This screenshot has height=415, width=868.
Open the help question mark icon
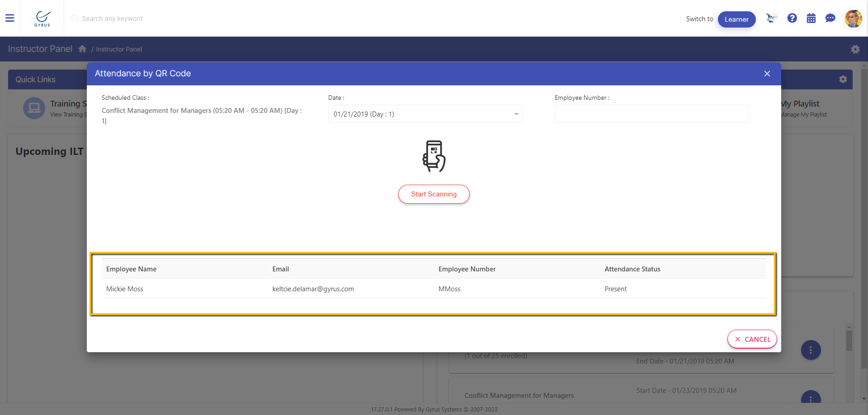pyautogui.click(x=792, y=18)
